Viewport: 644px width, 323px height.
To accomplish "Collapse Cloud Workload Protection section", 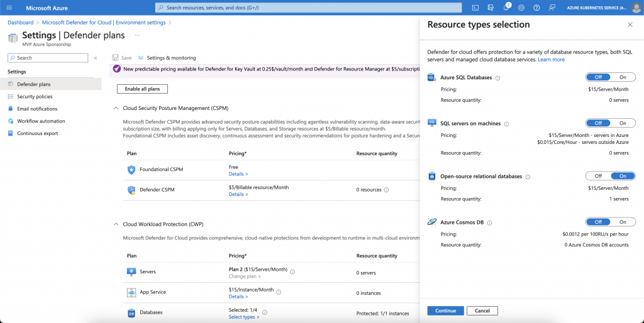I will tap(116, 224).
